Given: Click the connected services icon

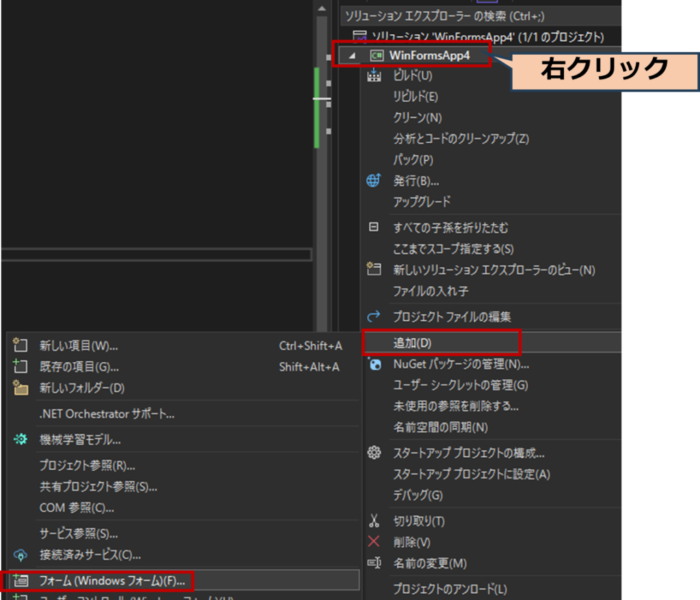Looking at the screenshot, I should tap(20, 554).
